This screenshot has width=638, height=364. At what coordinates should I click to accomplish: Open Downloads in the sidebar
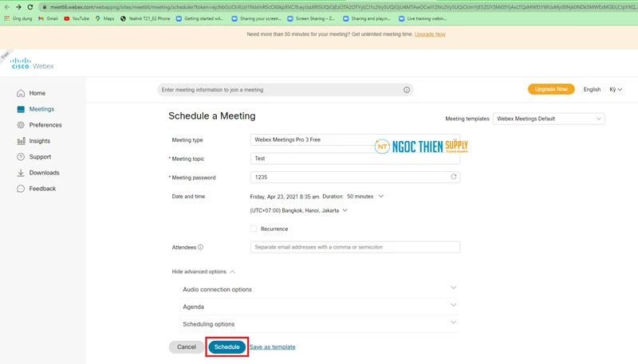click(x=44, y=173)
